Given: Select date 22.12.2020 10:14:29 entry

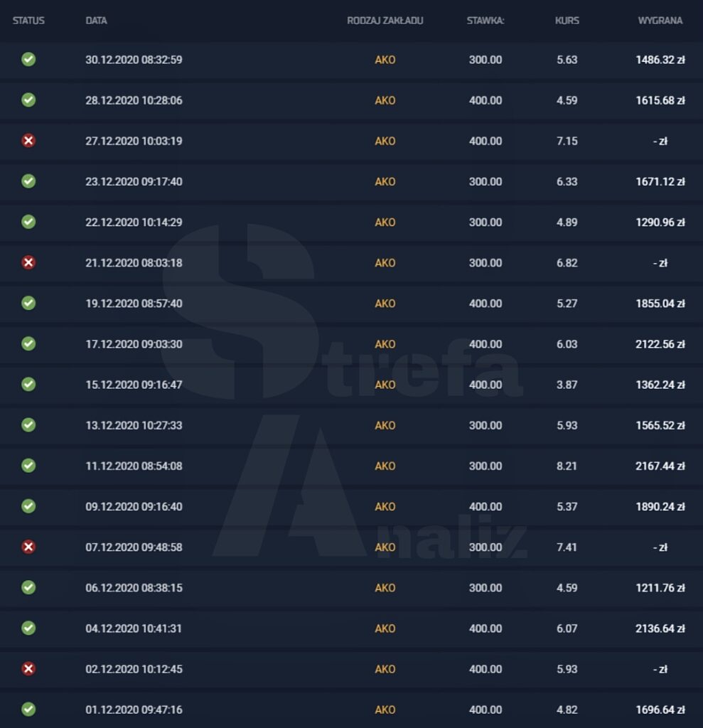Looking at the screenshot, I should 134,222.
